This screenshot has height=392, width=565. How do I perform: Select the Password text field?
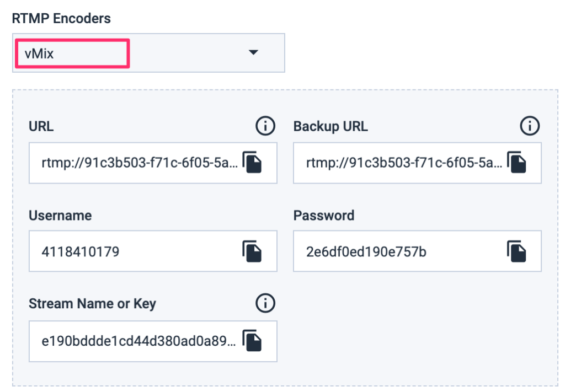click(403, 251)
